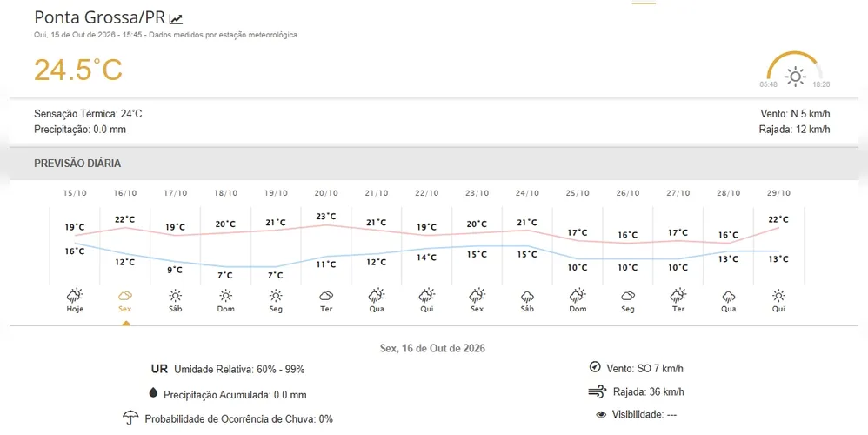This screenshot has height=435, width=868.
Task: Choose the Sáb 24/10 rain cloud icon
Action: point(527,296)
